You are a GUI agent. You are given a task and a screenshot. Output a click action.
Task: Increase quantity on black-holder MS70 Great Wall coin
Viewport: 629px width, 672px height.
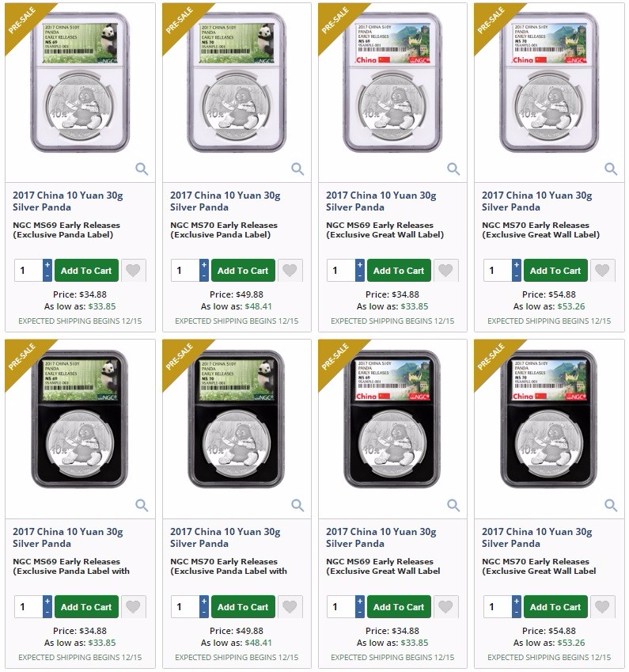pyautogui.click(x=517, y=602)
